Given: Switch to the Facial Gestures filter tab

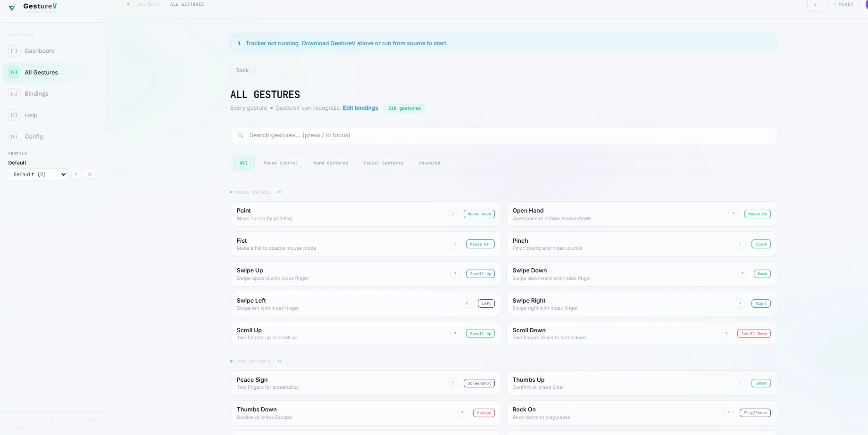Looking at the screenshot, I should tap(384, 163).
